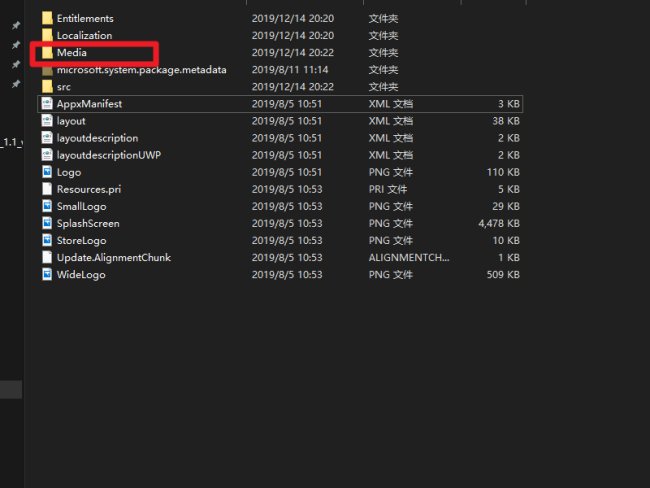650x488 pixels.
Task: Select the Media folder name
Action: click(73, 52)
